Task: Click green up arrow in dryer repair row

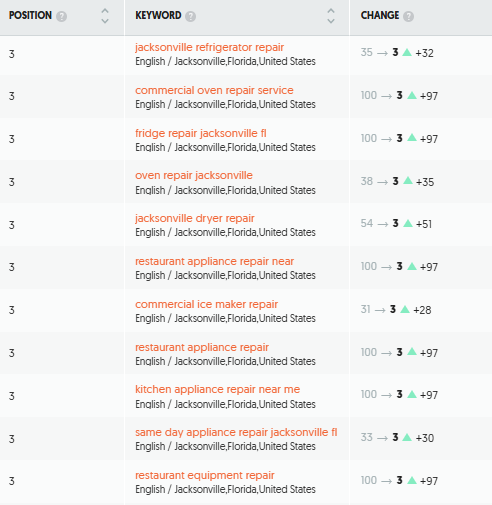Action: click(x=408, y=223)
